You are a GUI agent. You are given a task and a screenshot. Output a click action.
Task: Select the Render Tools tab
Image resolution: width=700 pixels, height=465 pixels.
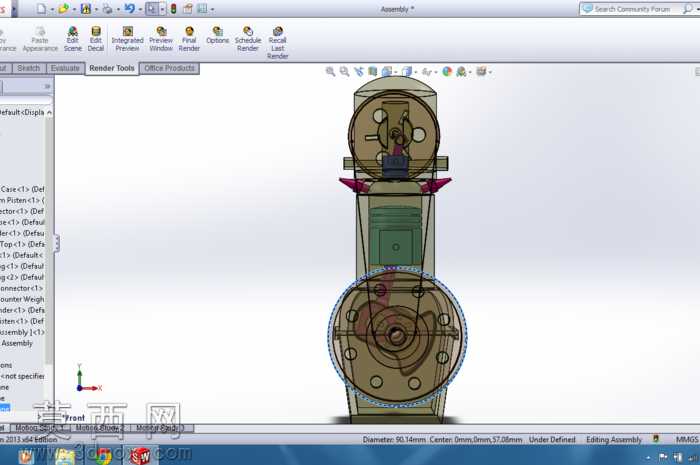112,68
